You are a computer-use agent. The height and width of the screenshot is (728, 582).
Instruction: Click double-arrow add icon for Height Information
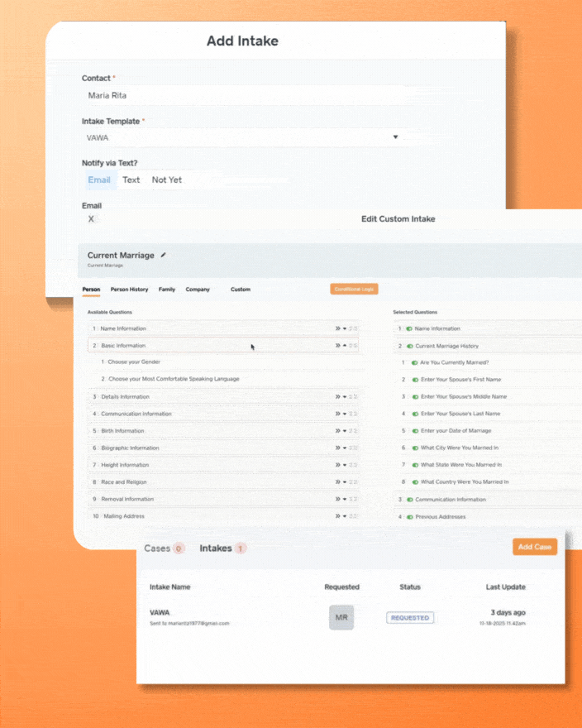click(337, 465)
